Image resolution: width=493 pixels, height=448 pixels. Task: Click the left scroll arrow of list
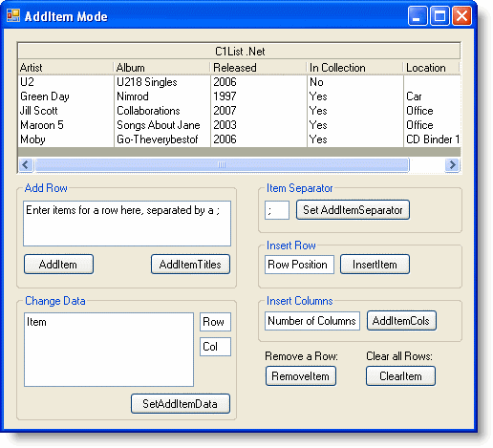pos(26,165)
